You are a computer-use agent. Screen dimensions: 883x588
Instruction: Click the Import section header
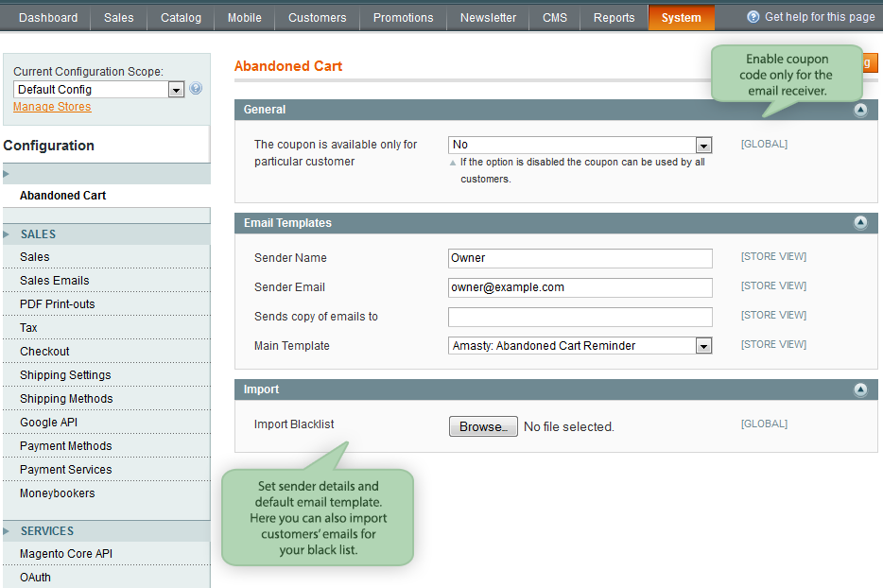tap(556, 389)
